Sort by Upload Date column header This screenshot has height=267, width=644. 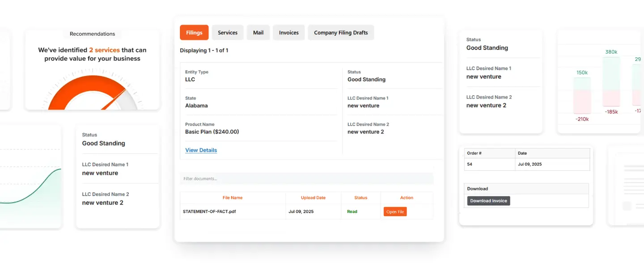[313, 198]
